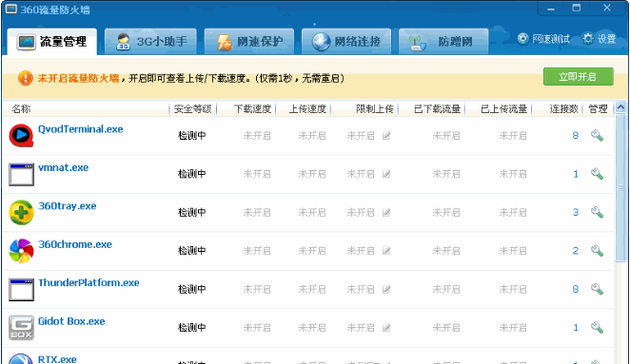Edit upload limit for 360tray.exe
The width and height of the screenshot is (630, 364).
[x=386, y=212]
